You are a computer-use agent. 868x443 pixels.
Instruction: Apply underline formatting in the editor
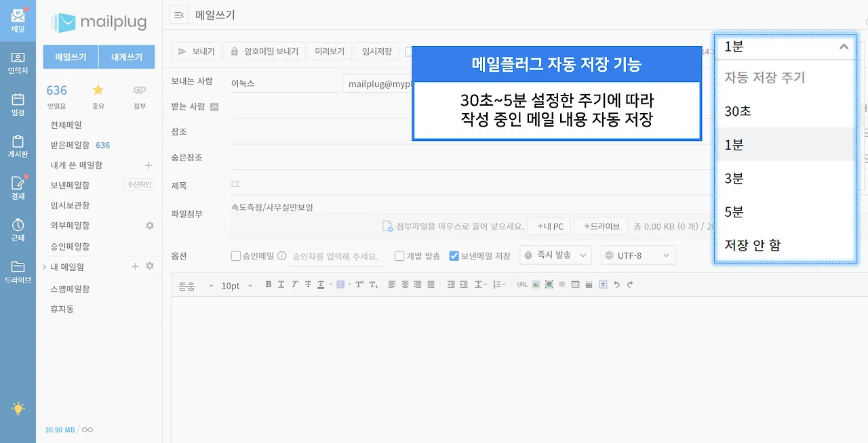[x=281, y=284]
